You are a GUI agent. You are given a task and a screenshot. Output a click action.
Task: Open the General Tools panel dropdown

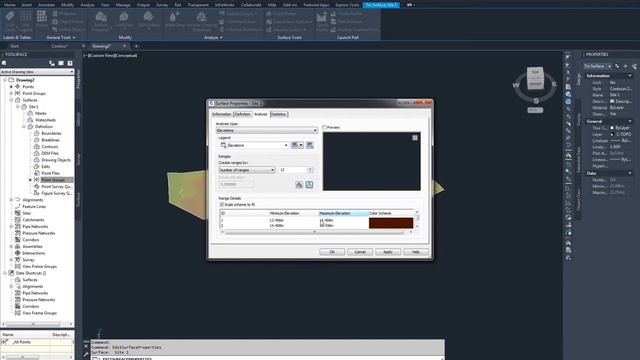click(x=74, y=38)
